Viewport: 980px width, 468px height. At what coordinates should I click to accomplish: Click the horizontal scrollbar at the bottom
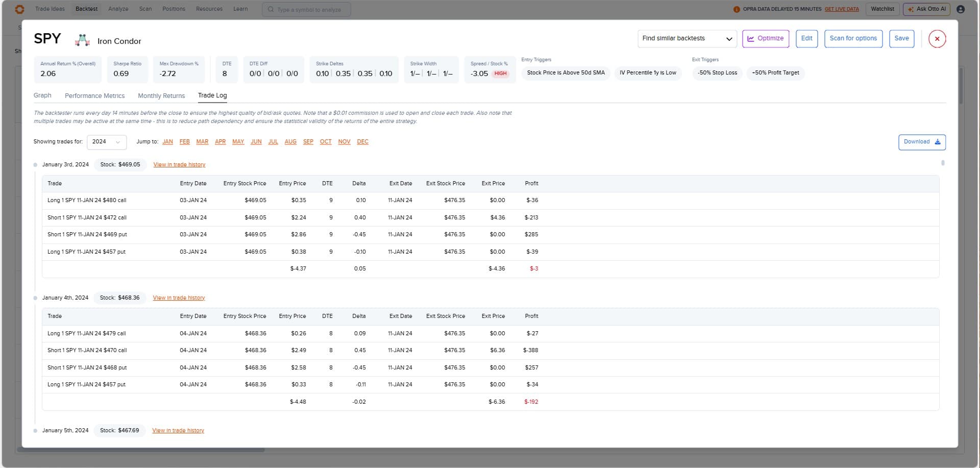point(141,450)
